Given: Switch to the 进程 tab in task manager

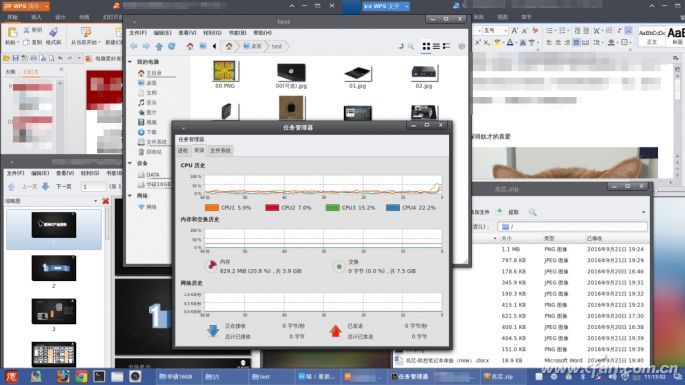Looking at the screenshot, I should pos(183,150).
